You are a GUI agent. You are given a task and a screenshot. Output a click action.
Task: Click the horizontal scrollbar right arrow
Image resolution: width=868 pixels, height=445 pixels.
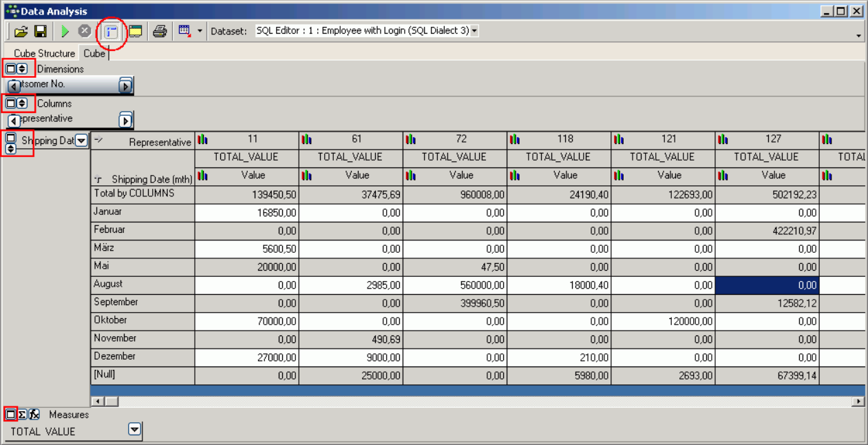[858, 401]
